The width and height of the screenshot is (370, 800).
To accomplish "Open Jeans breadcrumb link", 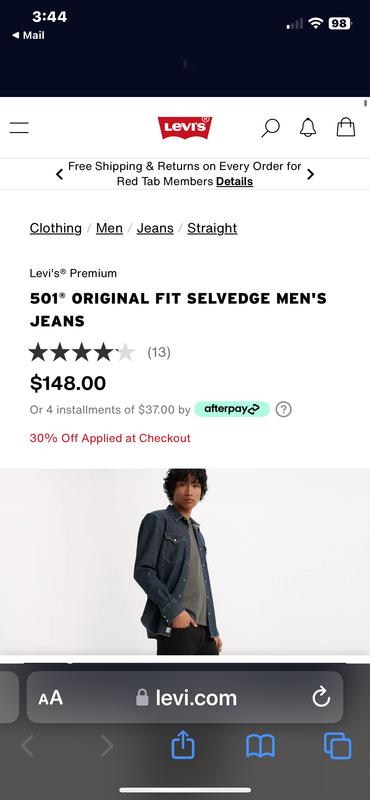I will click(155, 228).
